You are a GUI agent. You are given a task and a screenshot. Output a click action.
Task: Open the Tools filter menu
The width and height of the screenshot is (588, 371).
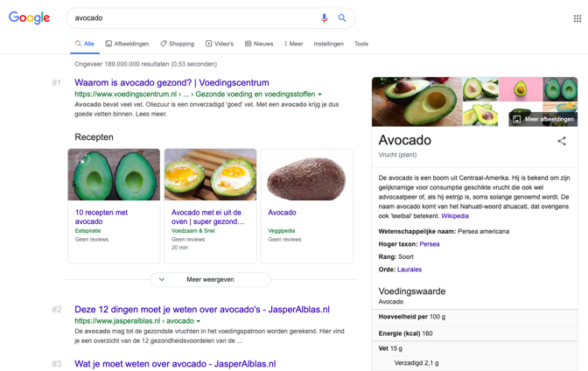click(360, 44)
